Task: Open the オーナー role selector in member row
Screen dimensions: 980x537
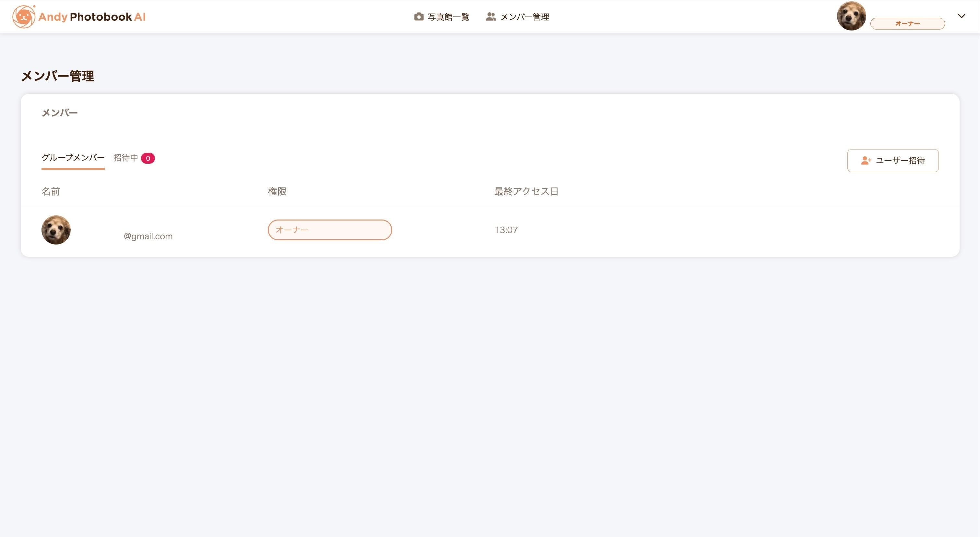Action: (x=329, y=230)
